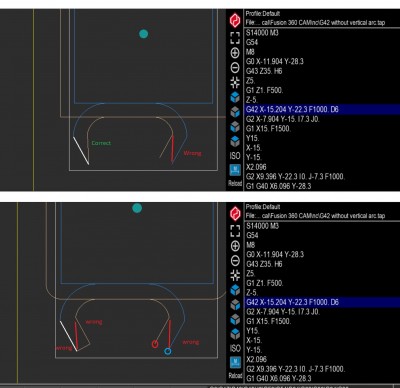
Task: Click the red logo icon in lower viewer
Action: [x=235, y=214]
